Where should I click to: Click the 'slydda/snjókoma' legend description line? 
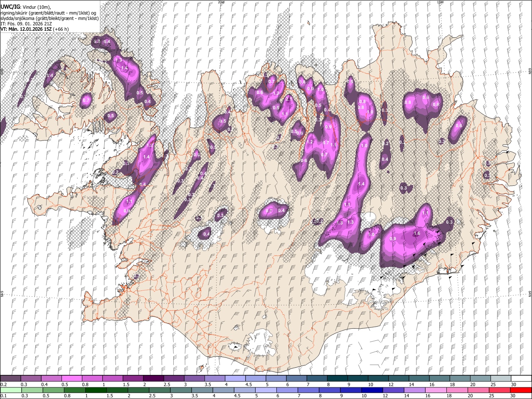(49, 18)
